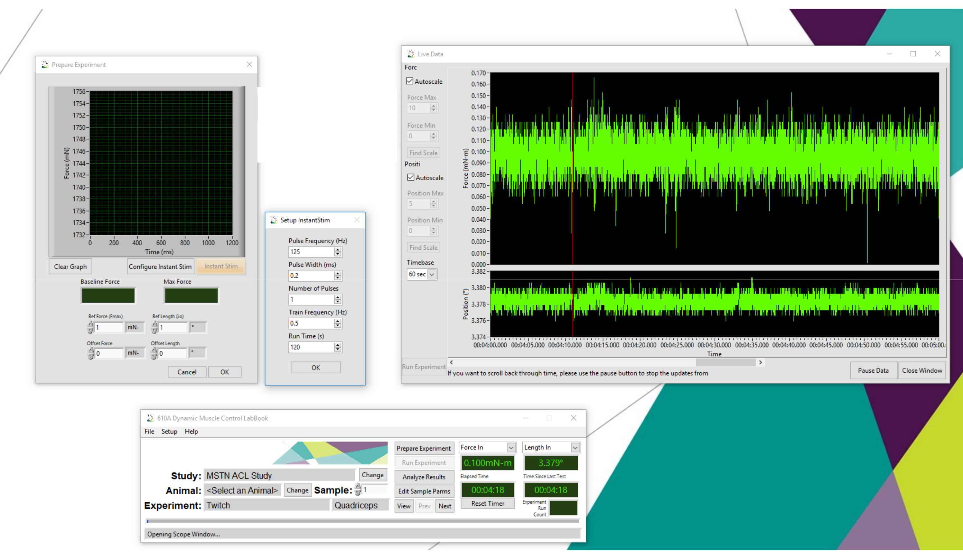This screenshot has height=560, width=963.
Task: Toggle the Force Autoscale checkbox
Action: (x=410, y=81)
